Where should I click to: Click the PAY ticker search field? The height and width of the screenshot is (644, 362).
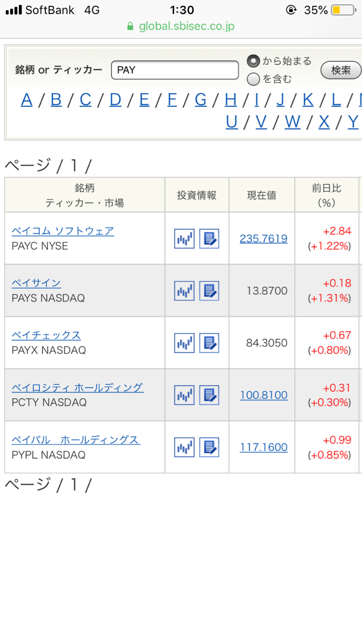174,70
